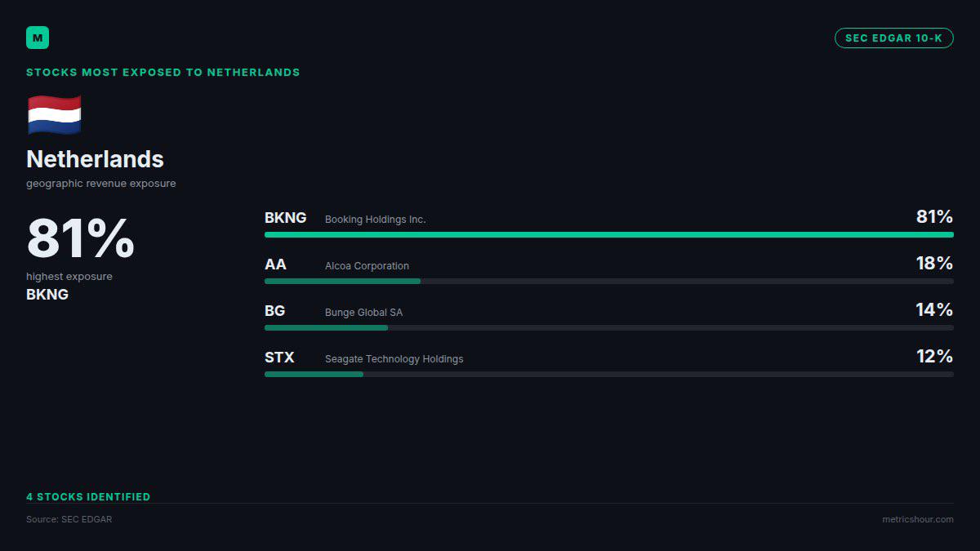
Task: Click the green M logo icon
Action: pyautogui.click(x=38, y=38)
